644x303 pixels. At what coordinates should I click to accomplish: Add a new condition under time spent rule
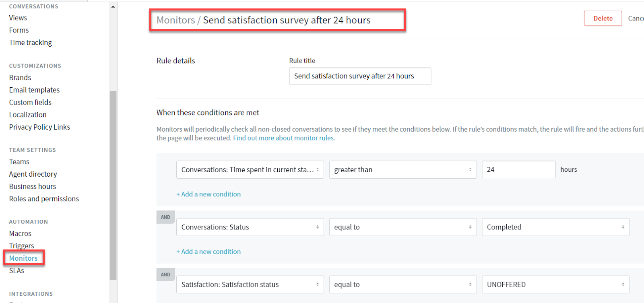208,194
